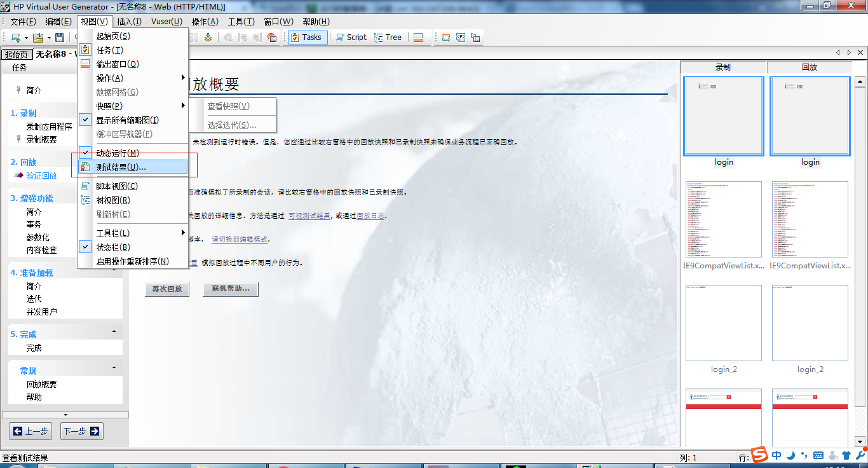Image resolution: width=868 pixels, height=468 pixels.
Task: Open the soft keyboard icon in IME bar
Action: click(818, 455)
